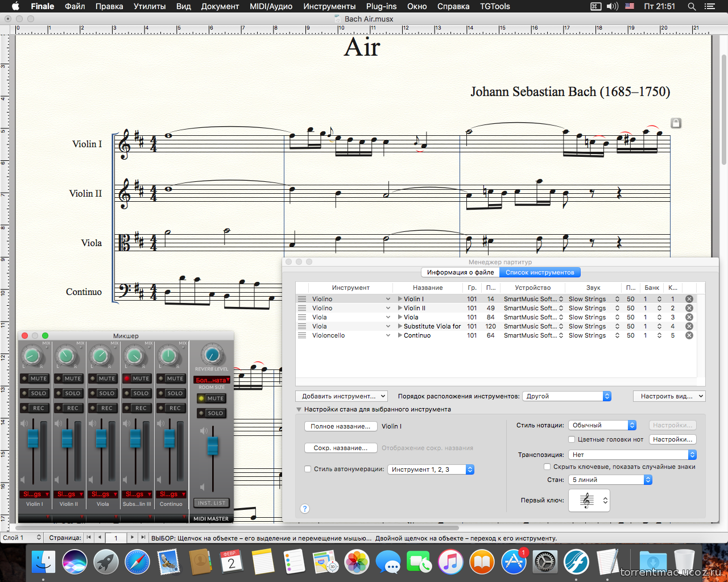728x582 pixels.
Task: Open 'MIDI/Аудио' menu
Action: click(271, 6)
